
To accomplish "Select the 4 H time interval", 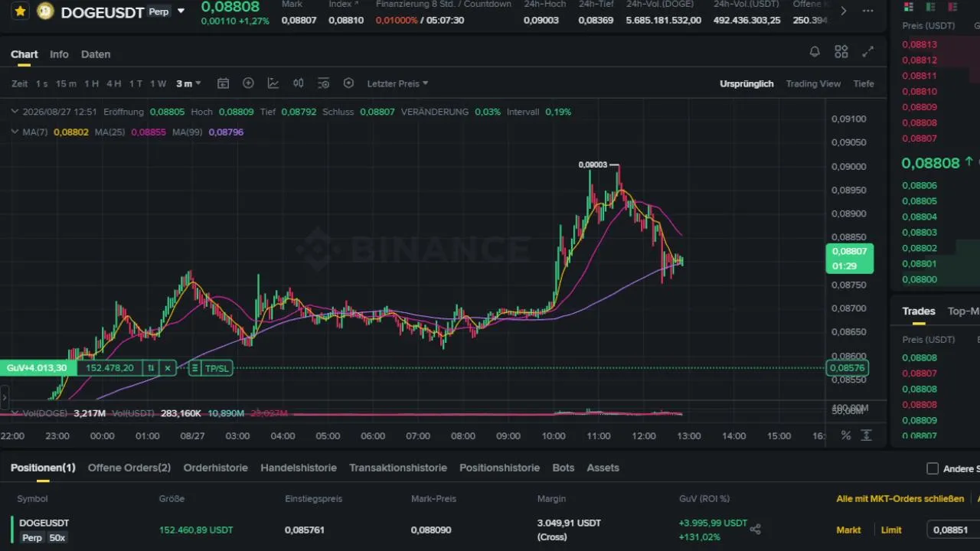I will (x=113, y=83).
